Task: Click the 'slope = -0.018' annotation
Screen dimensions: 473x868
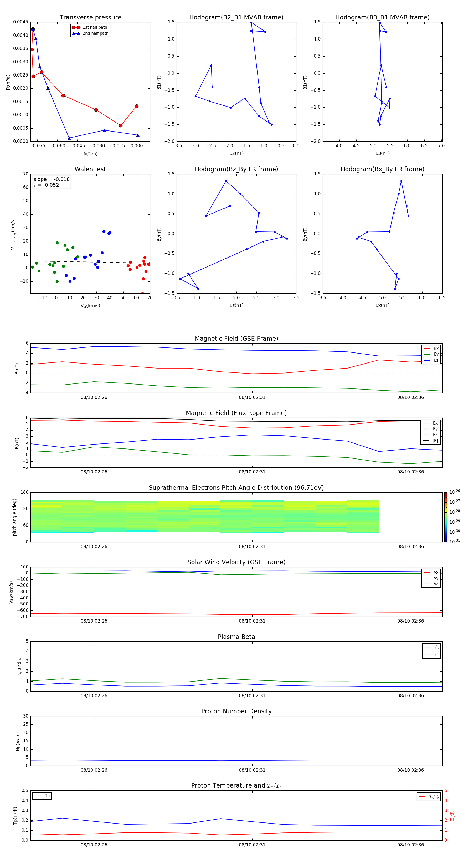Action: click(x=52, y=179)
